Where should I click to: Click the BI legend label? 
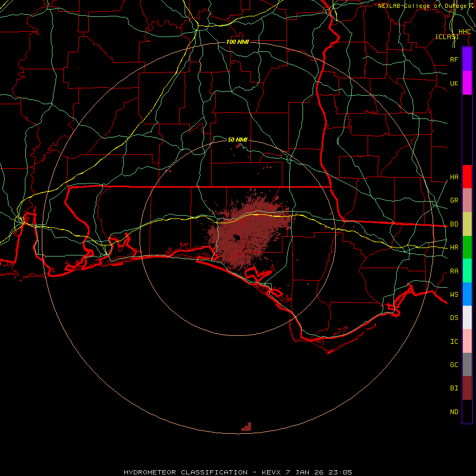(x=454, y=388)
